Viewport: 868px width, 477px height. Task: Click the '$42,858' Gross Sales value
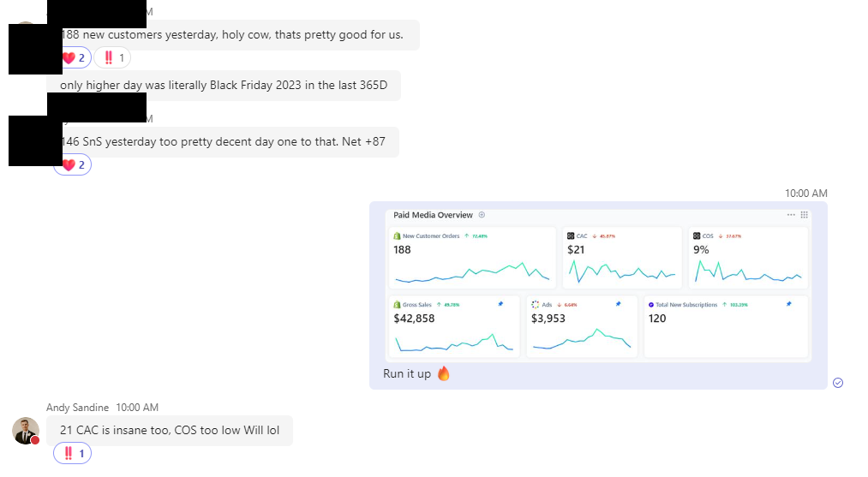point(414,319)
